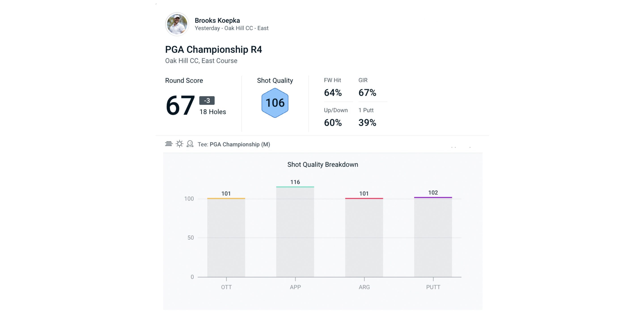Click the 1 Putt 39% stat
Screen dimensions: 644x313
coord(367,123)
